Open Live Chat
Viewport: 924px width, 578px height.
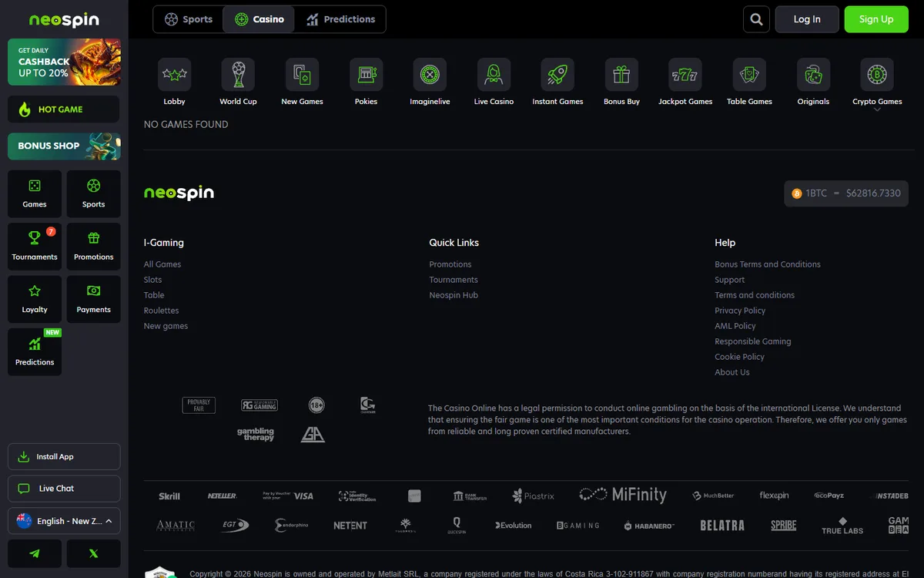pyautogui.click(x=64, y=489)
